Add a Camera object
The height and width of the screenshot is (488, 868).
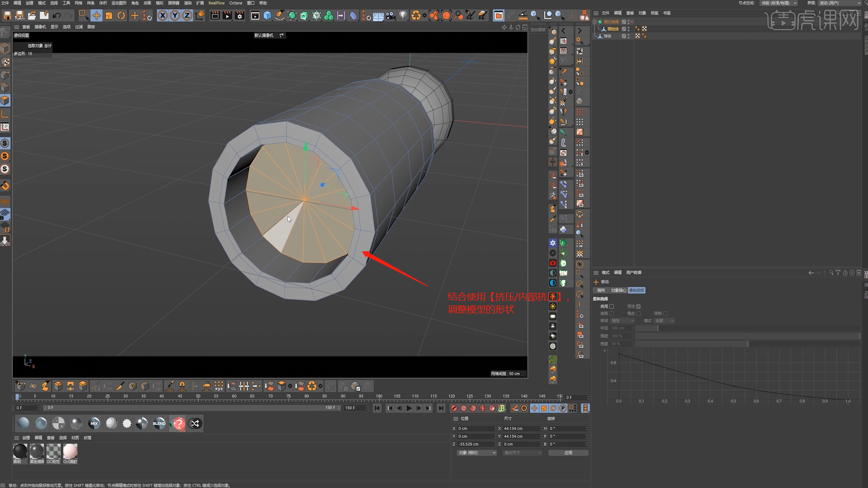point(391,16)
